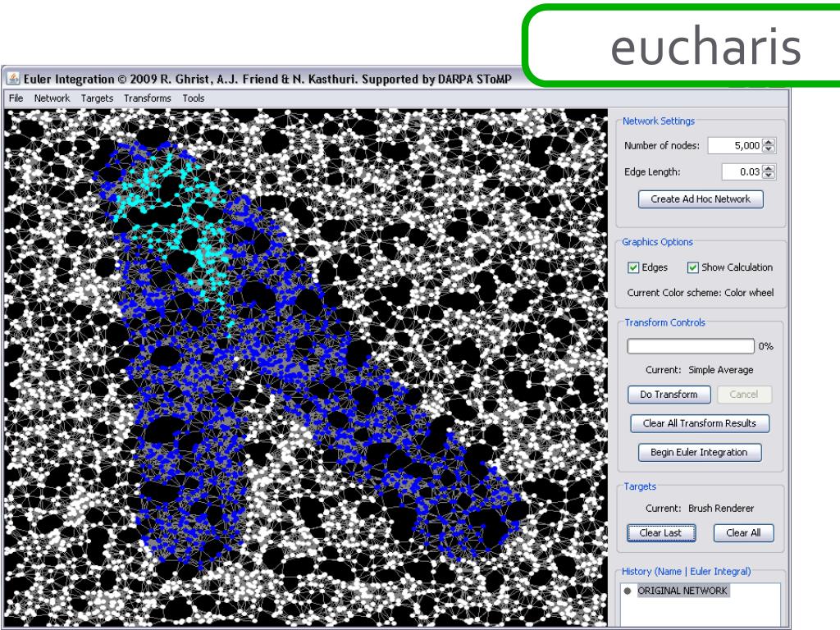Click 'Current Color scheme: Color wheel' text
The image size is (840, 630).
tap(701, 293)
